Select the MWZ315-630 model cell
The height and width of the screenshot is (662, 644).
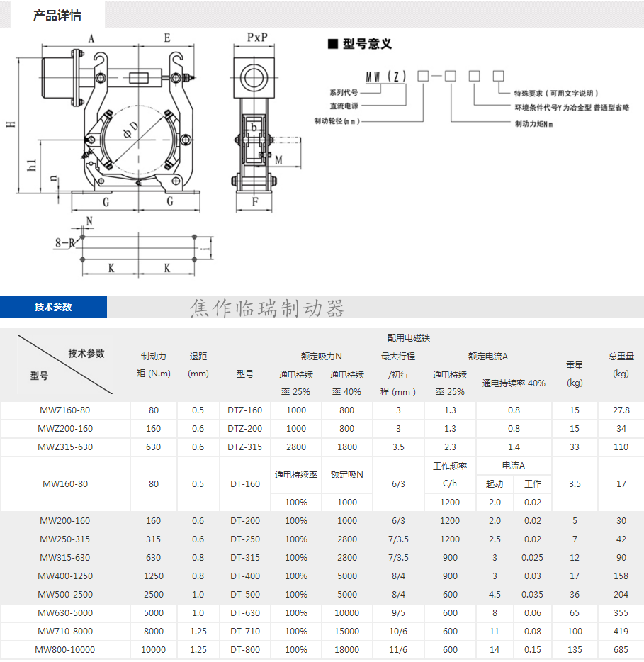click(64, 447)
